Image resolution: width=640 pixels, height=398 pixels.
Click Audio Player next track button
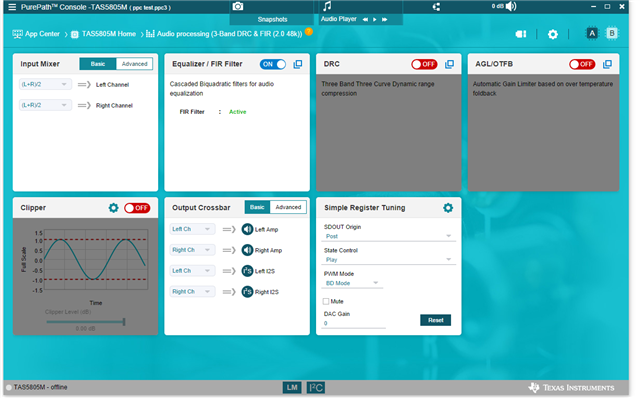[384, 19]
